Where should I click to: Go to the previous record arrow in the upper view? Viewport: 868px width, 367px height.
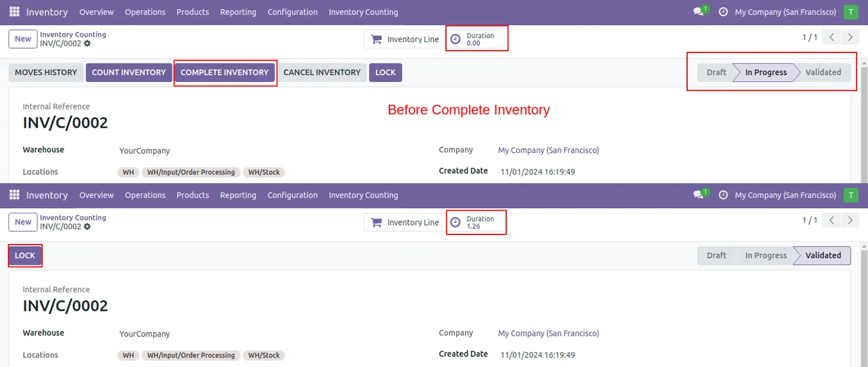(x=832, y=37)
